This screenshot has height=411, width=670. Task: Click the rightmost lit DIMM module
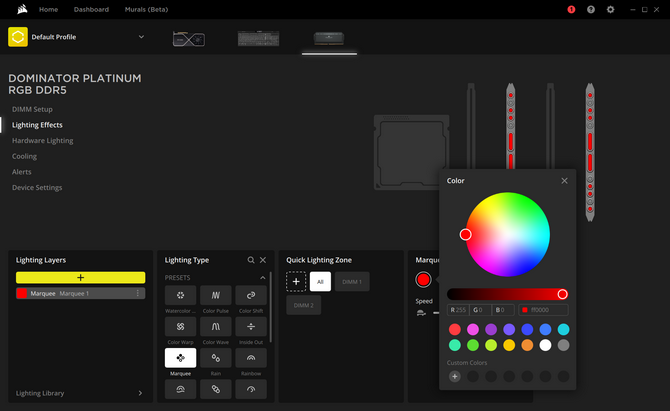tap(590, 152)
